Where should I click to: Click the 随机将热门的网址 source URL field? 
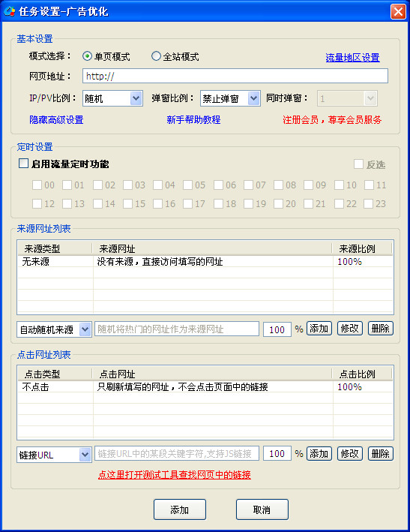(177, 329)
